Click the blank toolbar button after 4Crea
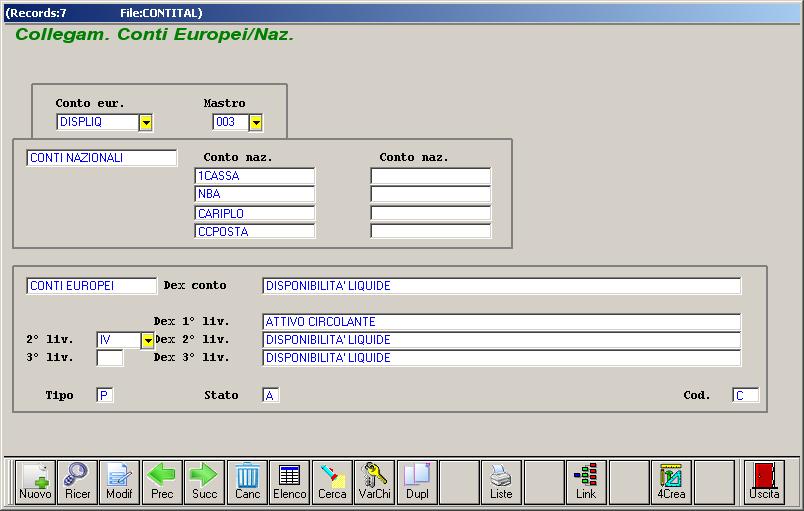This screenshot has width=804, height=511. click(x=714, y=482)
